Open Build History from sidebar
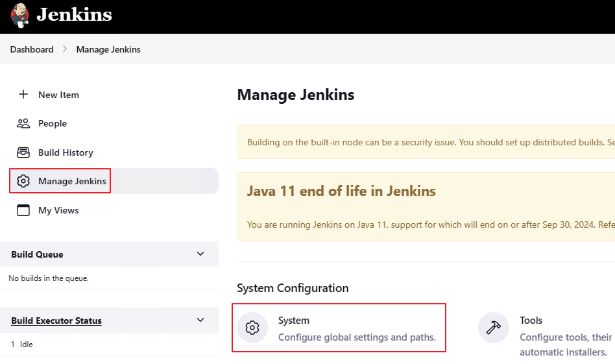The height and width of the screenshot is (364, 615). tap(66, 152)
